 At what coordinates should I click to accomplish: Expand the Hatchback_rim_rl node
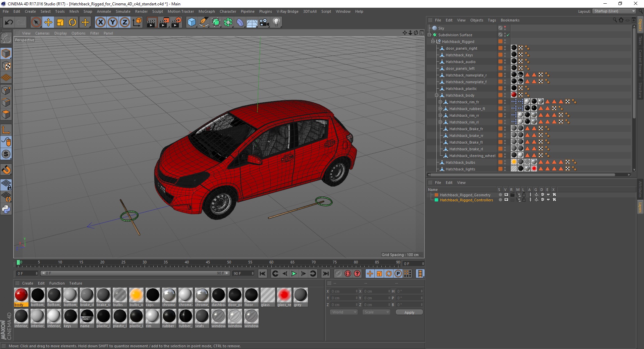(x=440, y=122)
